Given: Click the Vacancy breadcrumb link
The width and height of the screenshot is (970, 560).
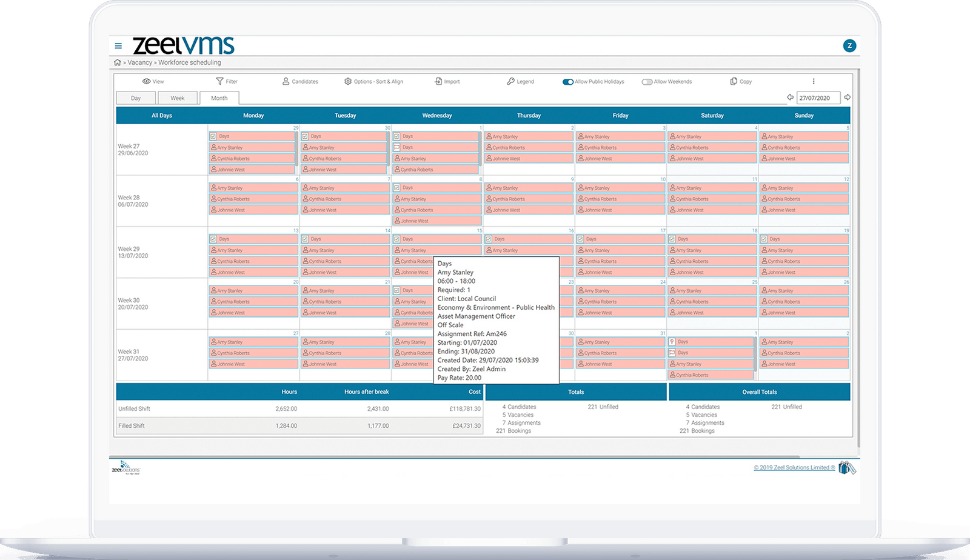Looking at the screenshot, I should [141, 62].
